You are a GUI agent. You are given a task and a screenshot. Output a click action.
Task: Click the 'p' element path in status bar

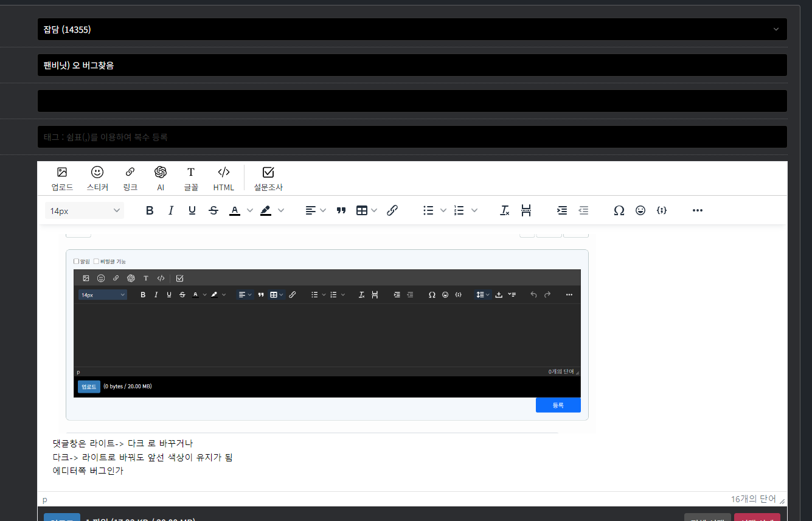[x=44, y=499]
